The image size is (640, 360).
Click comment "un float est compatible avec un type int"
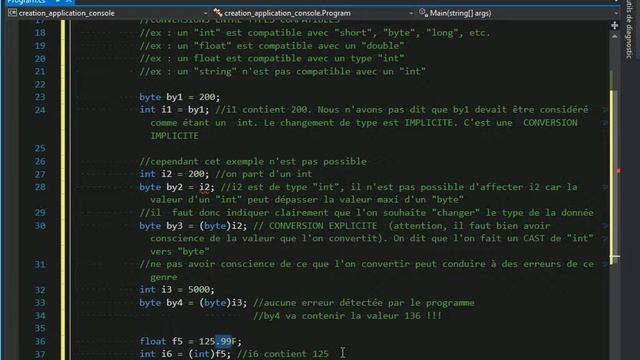pyautogui.click(x=272, y=58)
